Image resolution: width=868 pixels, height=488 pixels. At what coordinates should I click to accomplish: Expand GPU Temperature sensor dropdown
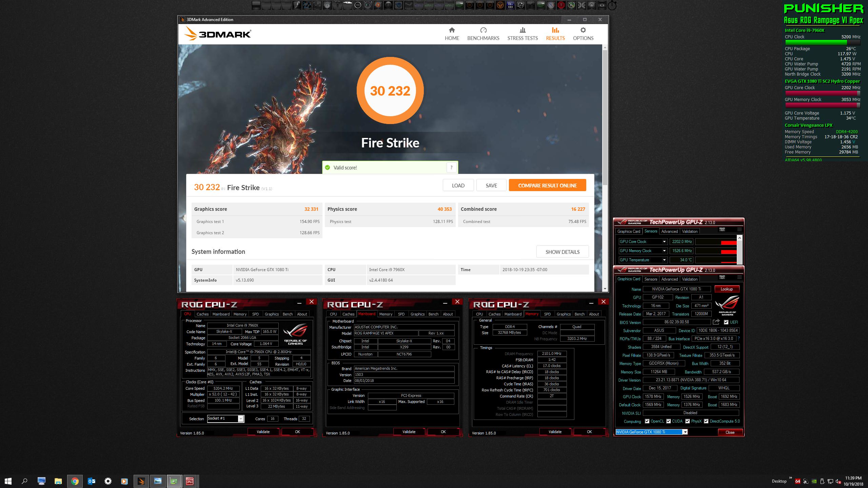(664, 260)
